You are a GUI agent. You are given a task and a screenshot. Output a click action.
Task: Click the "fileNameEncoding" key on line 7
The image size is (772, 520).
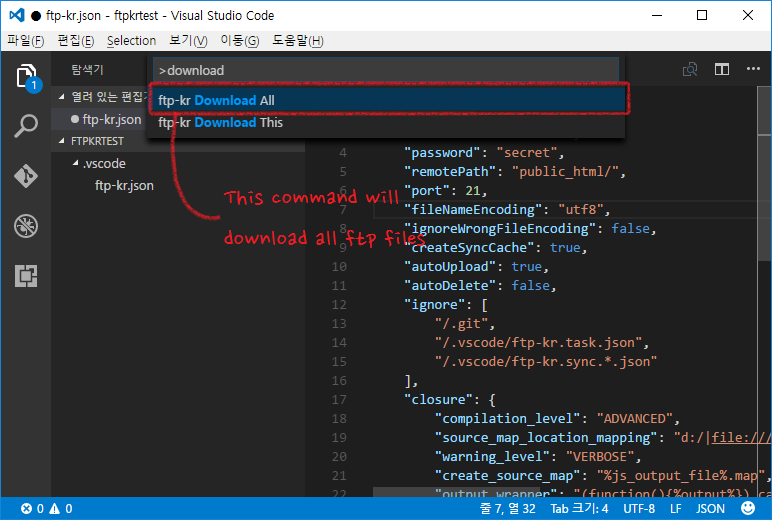[473, 210]
